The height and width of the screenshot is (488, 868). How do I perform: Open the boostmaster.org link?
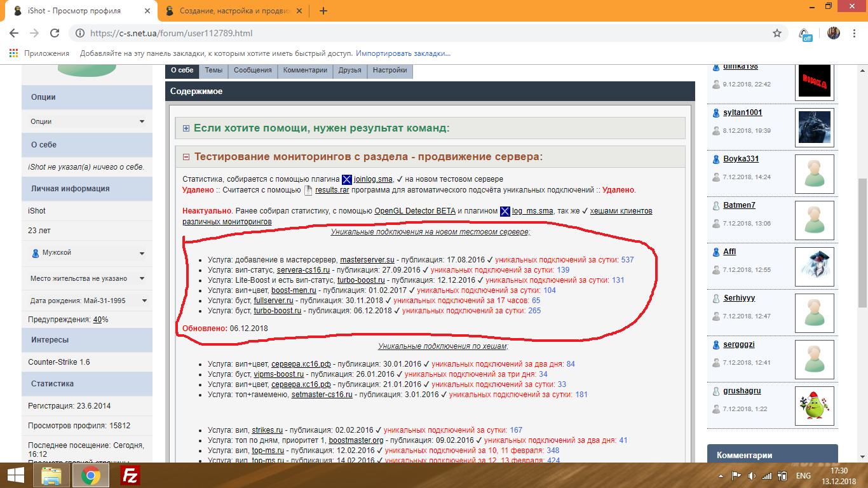point(356,440)
